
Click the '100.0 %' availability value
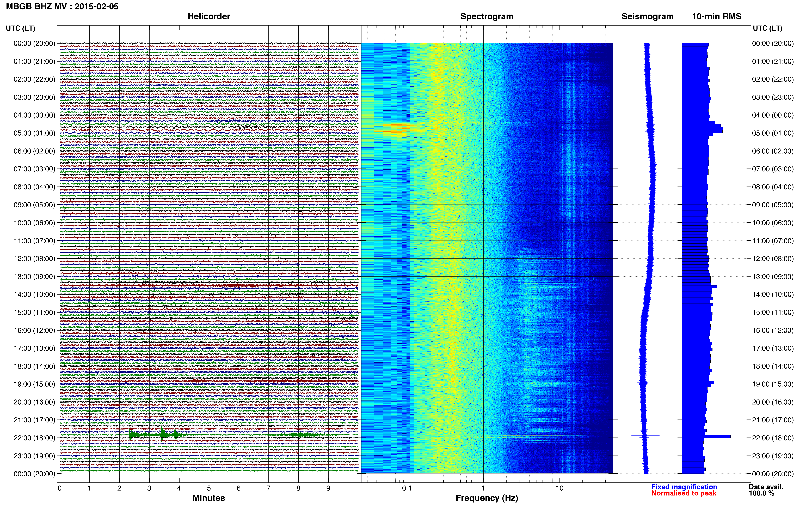761,493
